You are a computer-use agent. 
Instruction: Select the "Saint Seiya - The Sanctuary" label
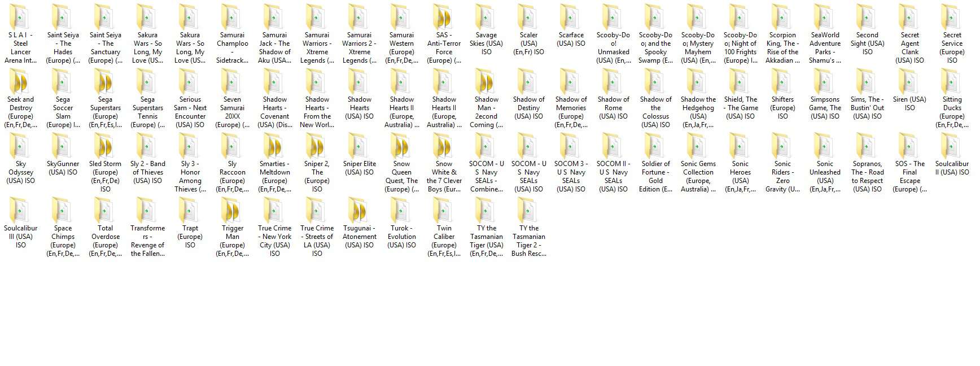click(105, 47)
